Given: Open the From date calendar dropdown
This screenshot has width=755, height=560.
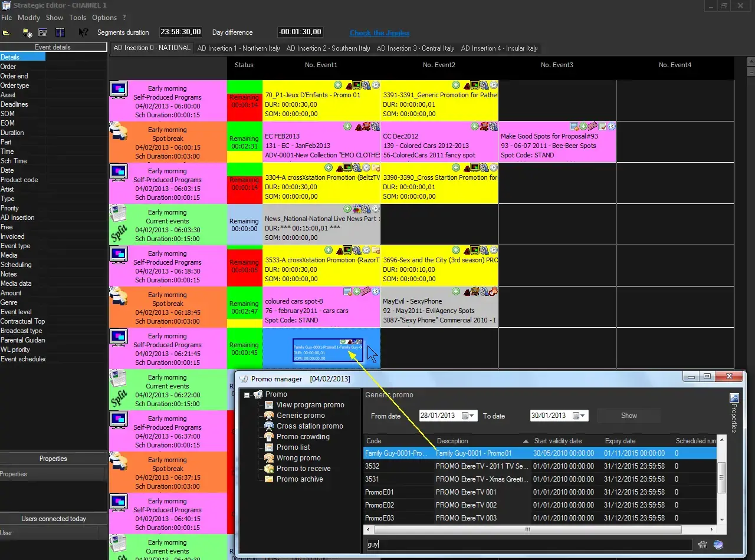Looking at the screenshot, I should [x=467, y=416].
